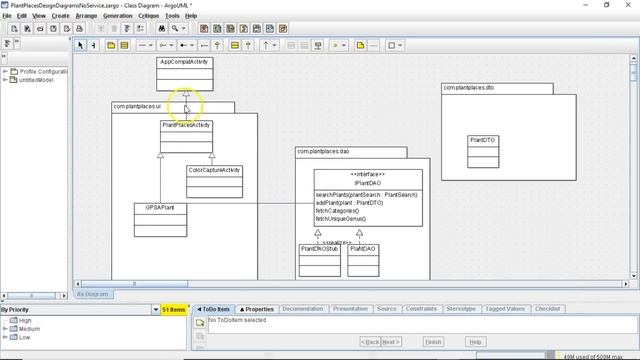Switch to the Checklist tab
This screenshot has height=360, width=640.
547,309
